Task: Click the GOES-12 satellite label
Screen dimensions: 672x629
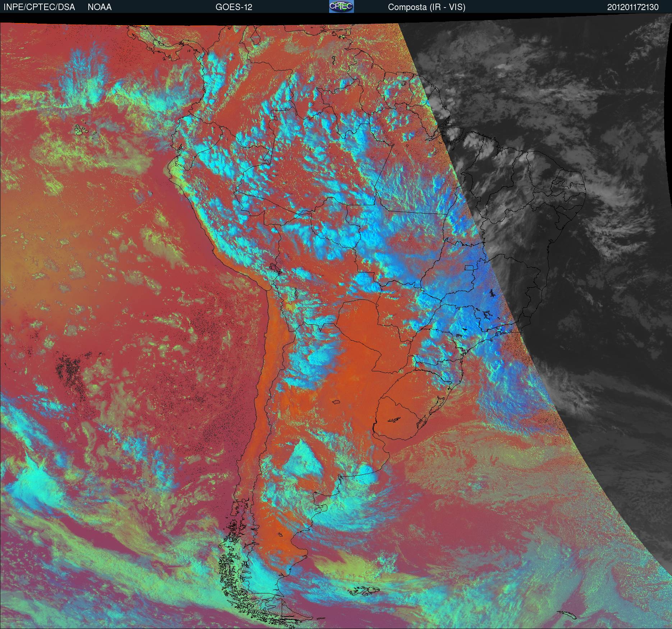Action: coord(234,7)
